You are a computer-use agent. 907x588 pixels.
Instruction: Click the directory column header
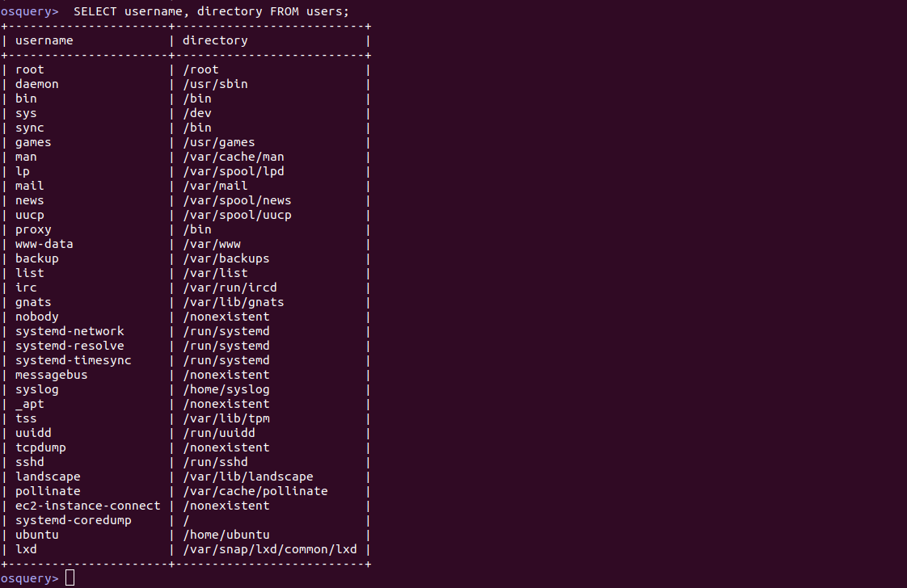click(215, 40)
